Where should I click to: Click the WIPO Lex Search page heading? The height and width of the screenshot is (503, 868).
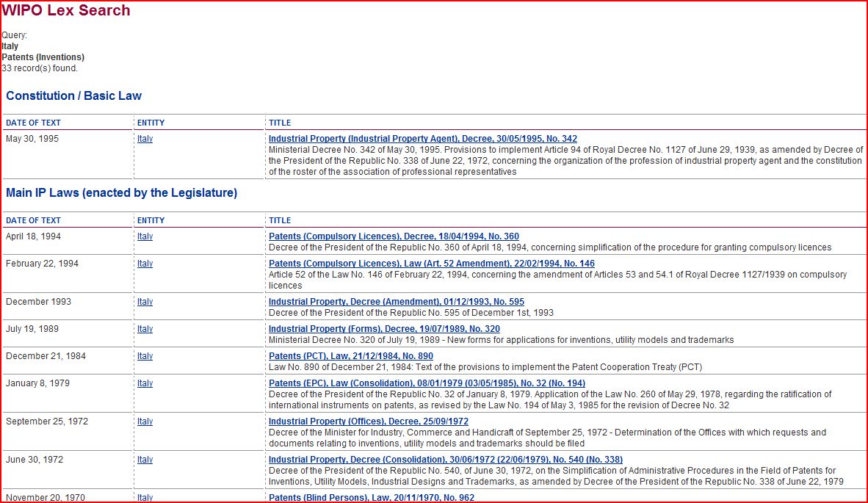66,10
